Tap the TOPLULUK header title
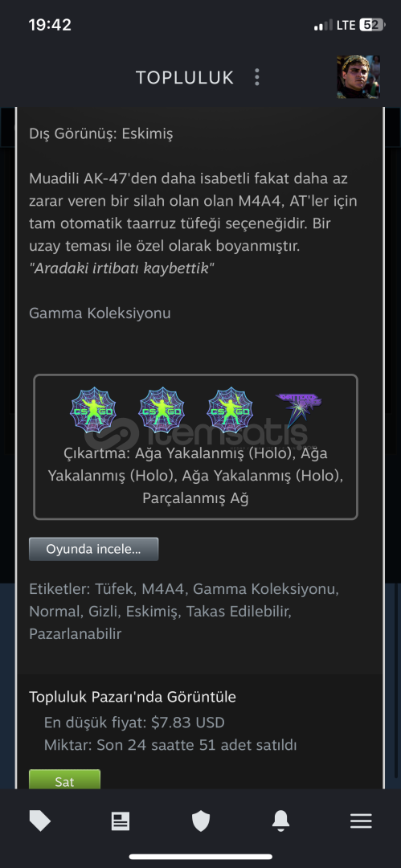The height and width of the screenshot is (868, 401). pos(185,77)
